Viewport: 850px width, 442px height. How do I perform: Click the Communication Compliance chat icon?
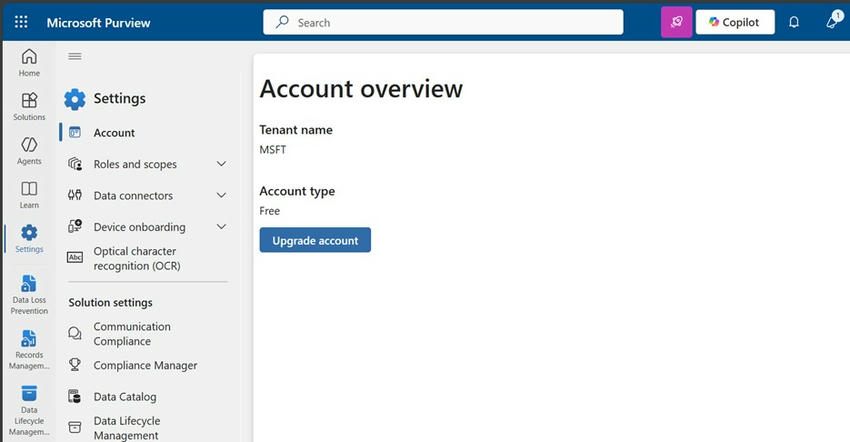point(75,334)
